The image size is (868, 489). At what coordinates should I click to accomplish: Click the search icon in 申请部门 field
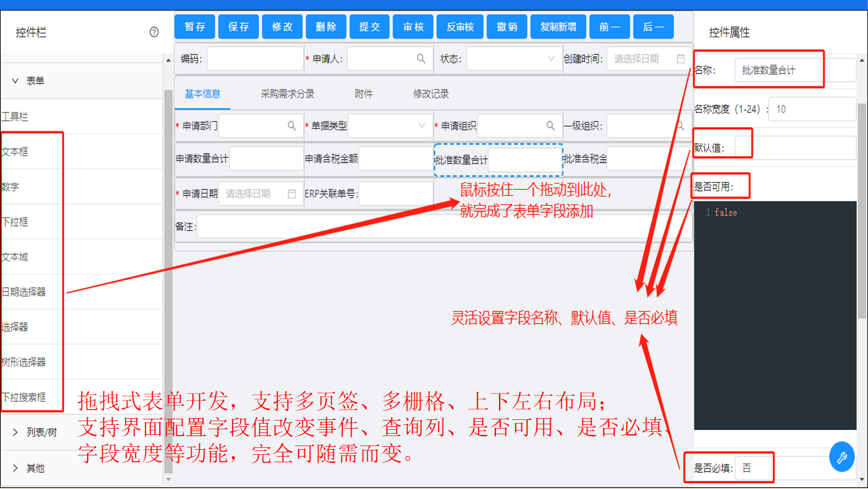tap(292, 126)
